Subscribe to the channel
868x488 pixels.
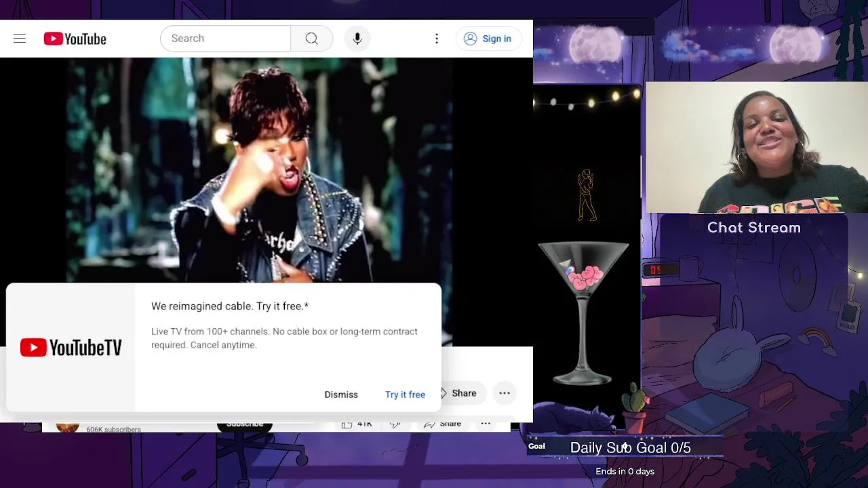click(245, 424)
